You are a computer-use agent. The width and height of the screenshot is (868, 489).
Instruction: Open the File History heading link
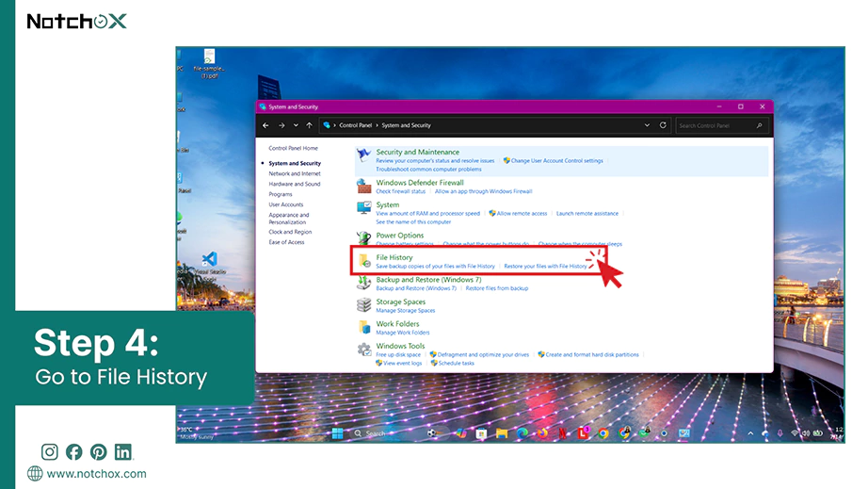tap(394, 257)
